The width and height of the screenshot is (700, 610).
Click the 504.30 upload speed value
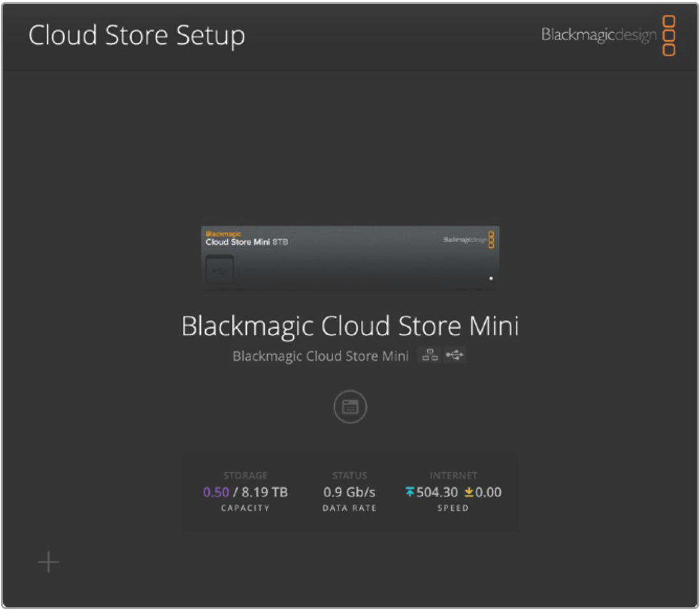click(437, 492)
